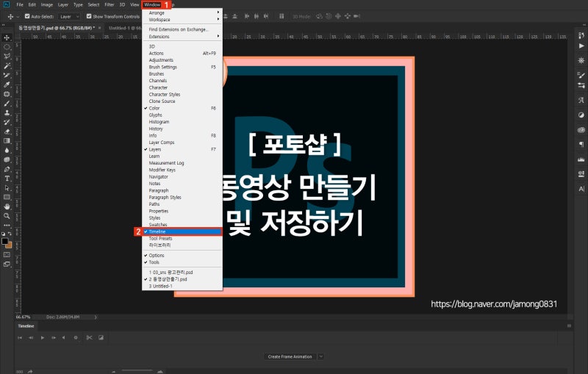Open the Timeline panel flyout menu
The height and width of the screenshot is (374, 588).
click(x=569, y=326)
